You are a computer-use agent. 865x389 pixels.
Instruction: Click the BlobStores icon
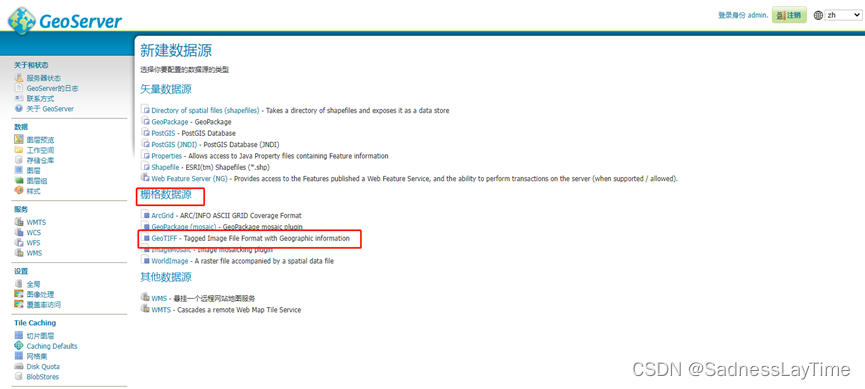click(x=19, y=377)
